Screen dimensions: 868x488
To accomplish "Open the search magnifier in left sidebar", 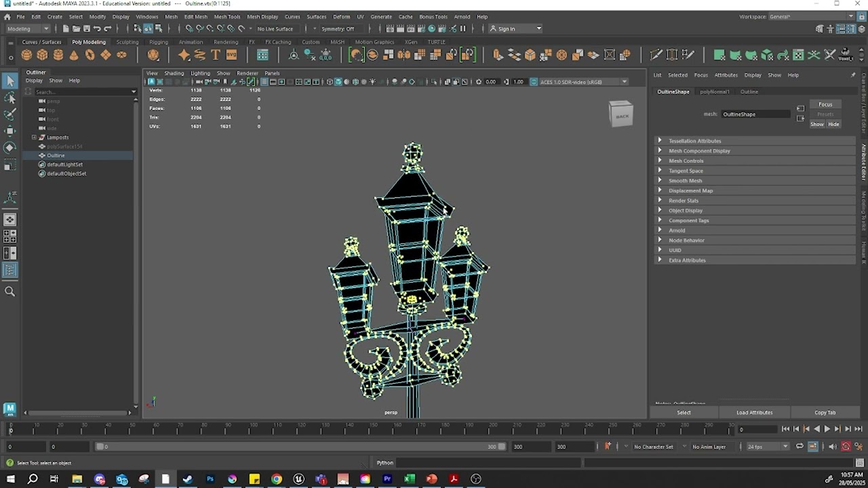I will [x=10, y=291].
